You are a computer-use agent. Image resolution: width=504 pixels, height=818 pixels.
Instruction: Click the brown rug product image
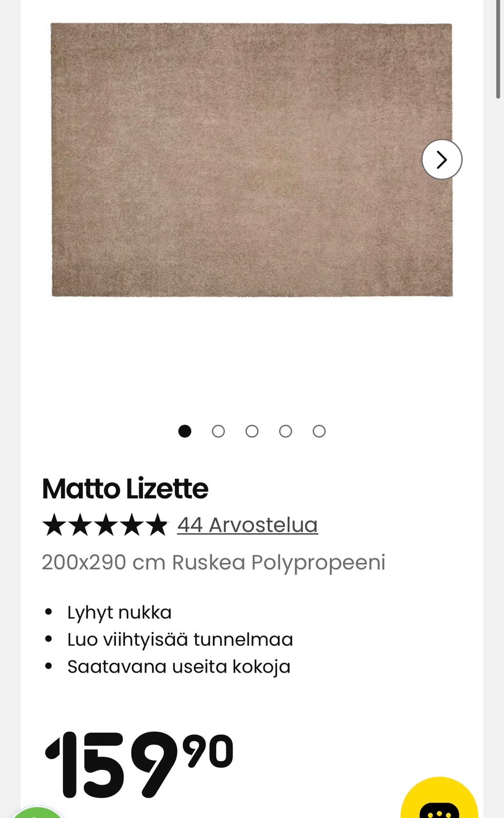tap(251, 160)
